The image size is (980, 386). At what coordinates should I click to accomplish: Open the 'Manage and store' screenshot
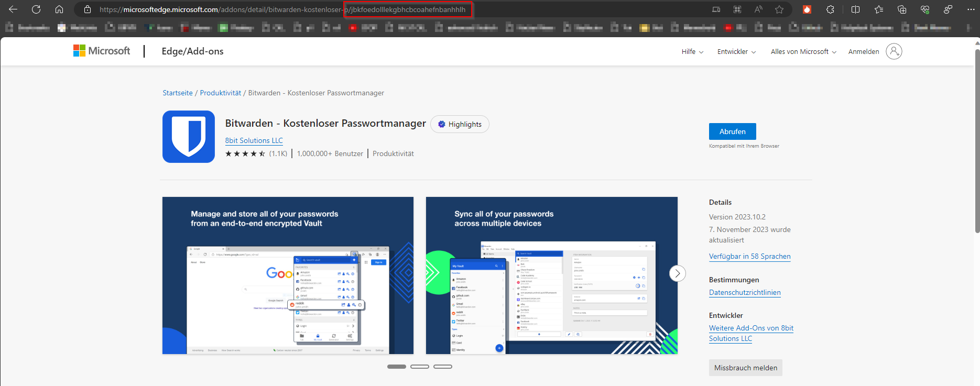point(288,275)
